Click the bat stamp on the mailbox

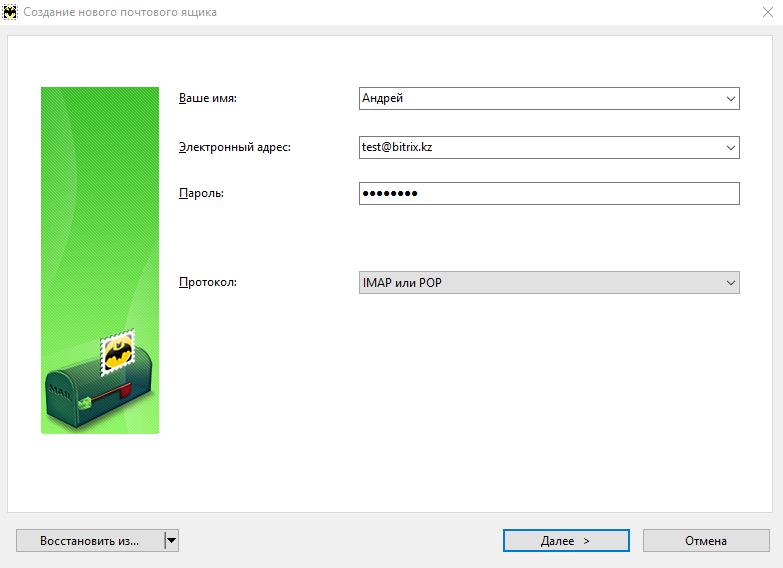[118, 353]
